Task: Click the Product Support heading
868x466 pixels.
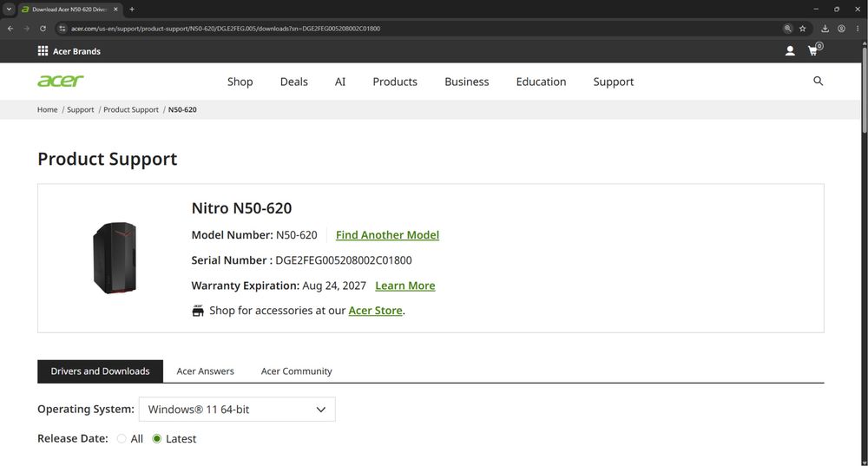Action: [108, 159]
